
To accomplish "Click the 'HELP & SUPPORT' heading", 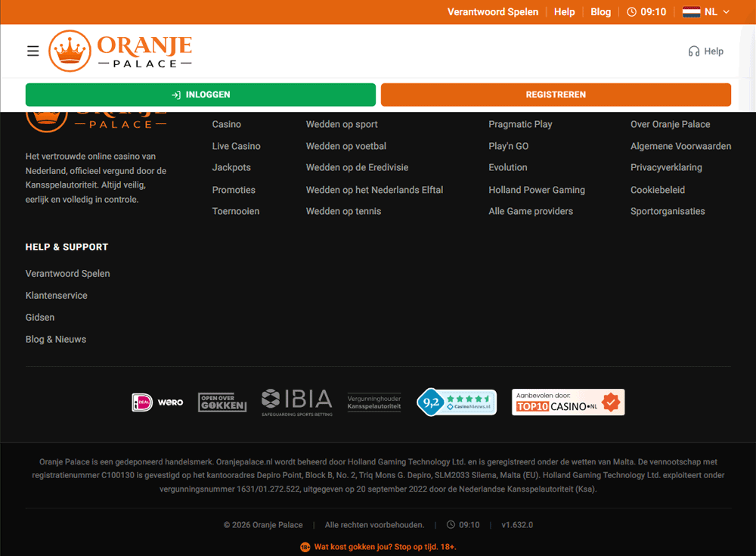I will click(67, 247).
